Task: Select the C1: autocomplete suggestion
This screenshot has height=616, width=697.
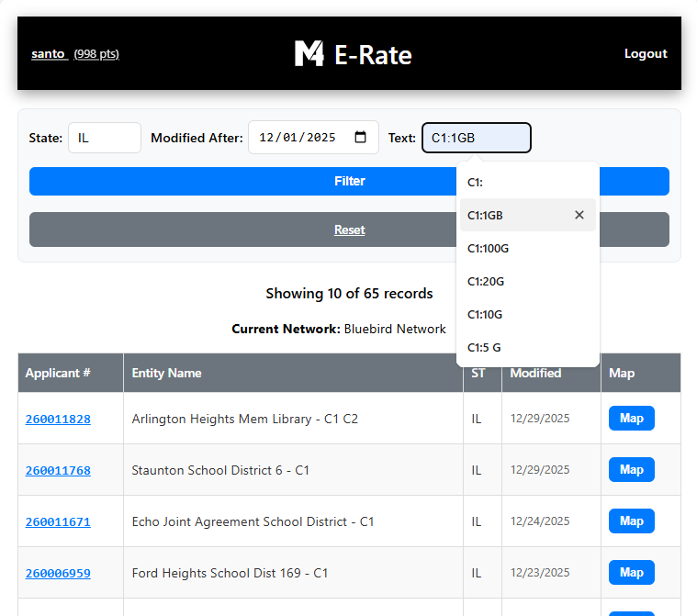Action: click(x=528, y=182)
